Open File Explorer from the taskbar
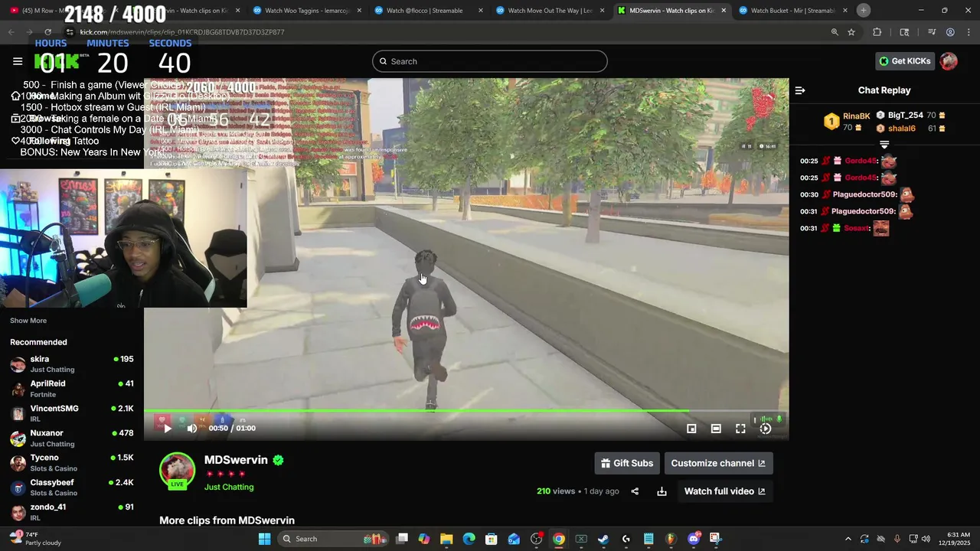The width and height of the screenshot is (980, 551). pyautogui.click(x=446, y=539)
